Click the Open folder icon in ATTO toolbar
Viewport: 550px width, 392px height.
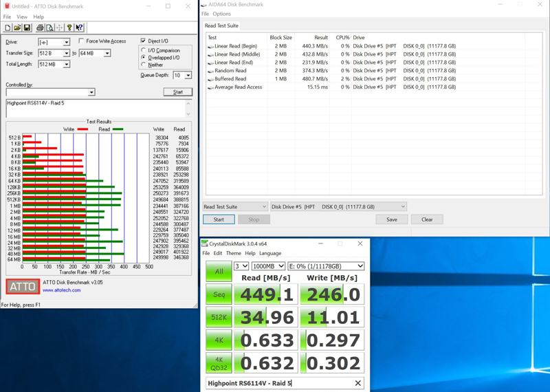17,28
